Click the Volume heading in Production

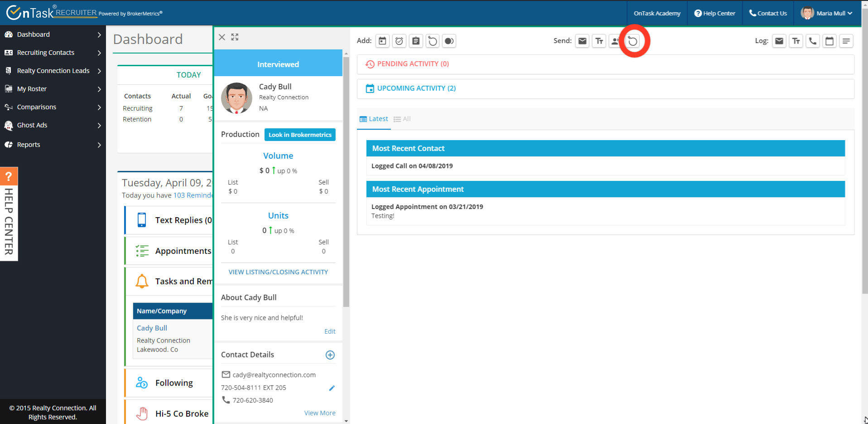coord(278,156)
